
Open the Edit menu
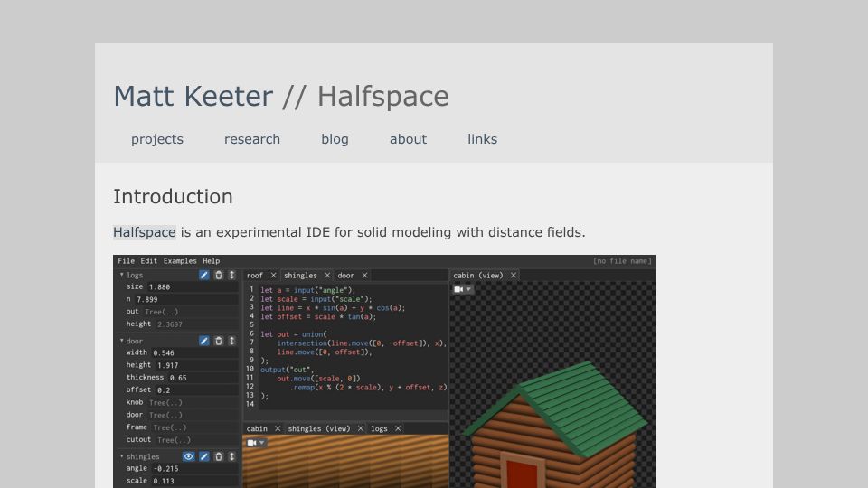tap(148, 261)
